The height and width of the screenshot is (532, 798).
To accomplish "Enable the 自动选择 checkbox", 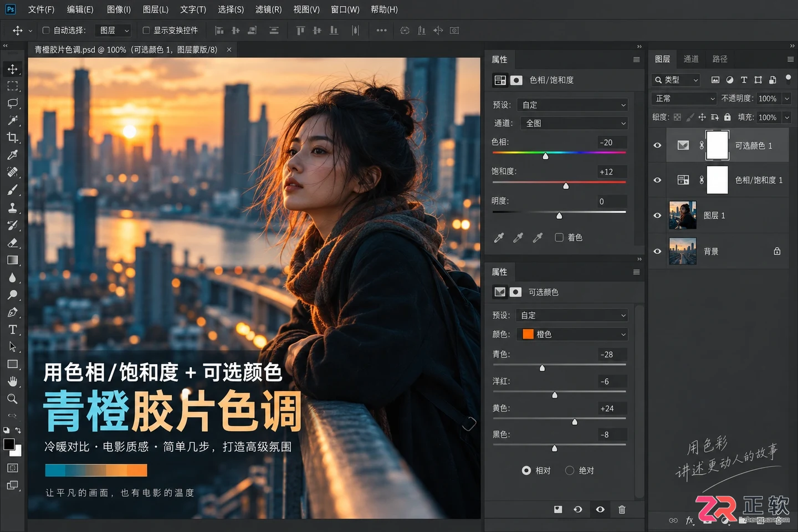I will point(46,30).
